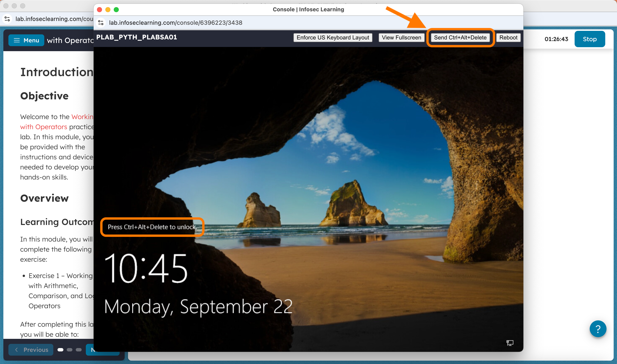Select the third page indicator dot
Image resolution: width=617 pixels, height=364 pixels.
(x=78, y=350)
